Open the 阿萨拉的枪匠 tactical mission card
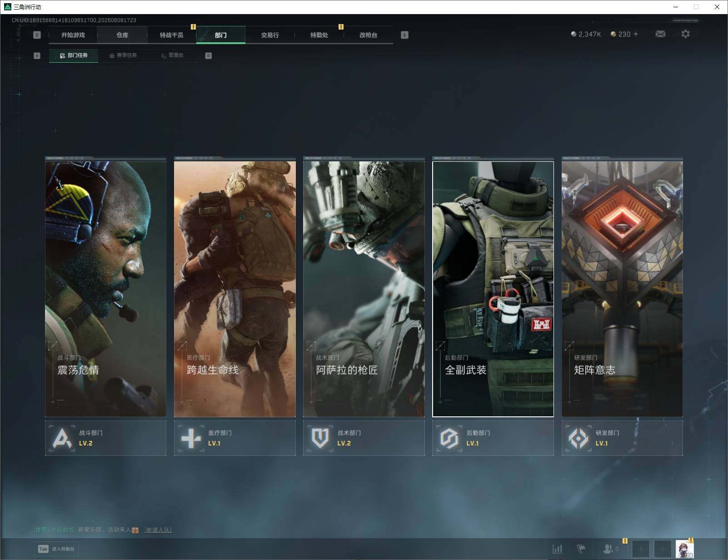Image resolution: width=728 pixels, height=560 pixels. pos(364,289)
